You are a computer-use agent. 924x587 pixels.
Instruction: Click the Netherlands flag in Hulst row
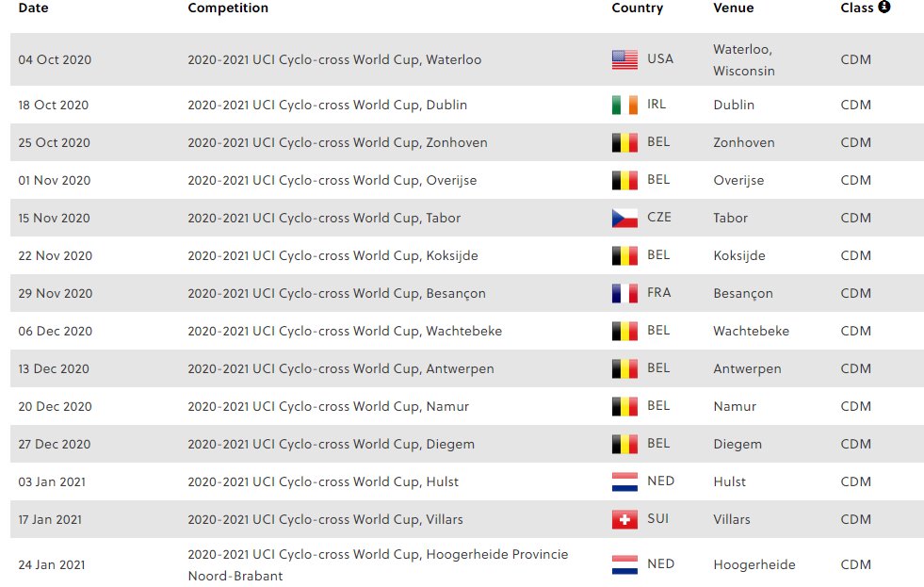(x=624, y=481)
